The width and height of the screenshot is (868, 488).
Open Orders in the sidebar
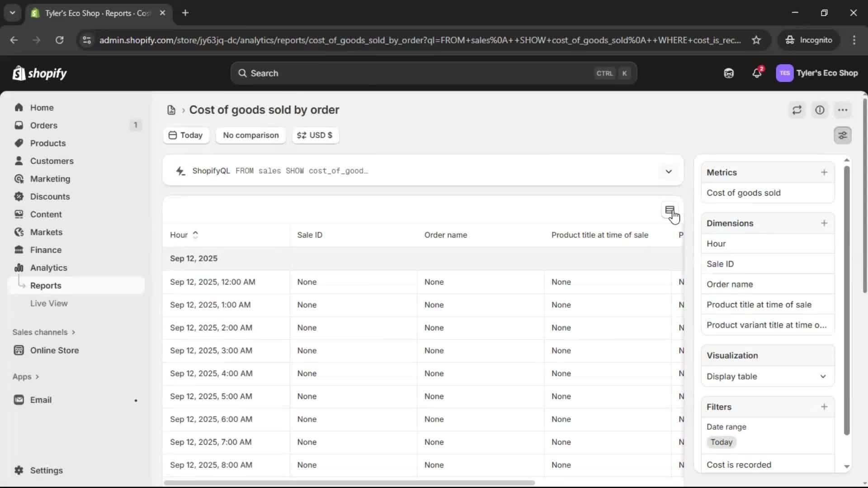point(44,125)
